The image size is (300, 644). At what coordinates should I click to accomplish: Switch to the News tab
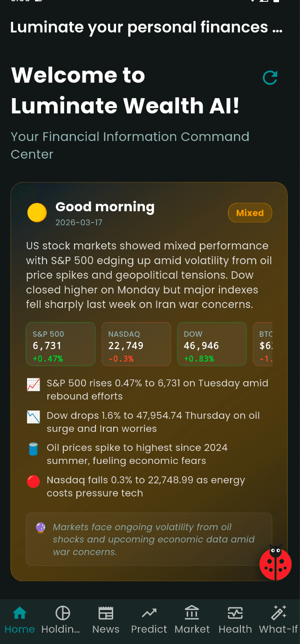106,620
